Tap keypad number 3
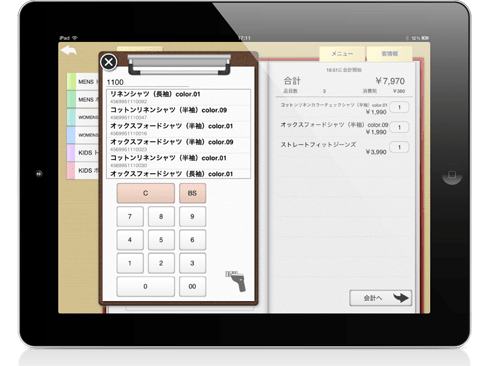The width and height of the screenshot is (490, 366). 192,263
